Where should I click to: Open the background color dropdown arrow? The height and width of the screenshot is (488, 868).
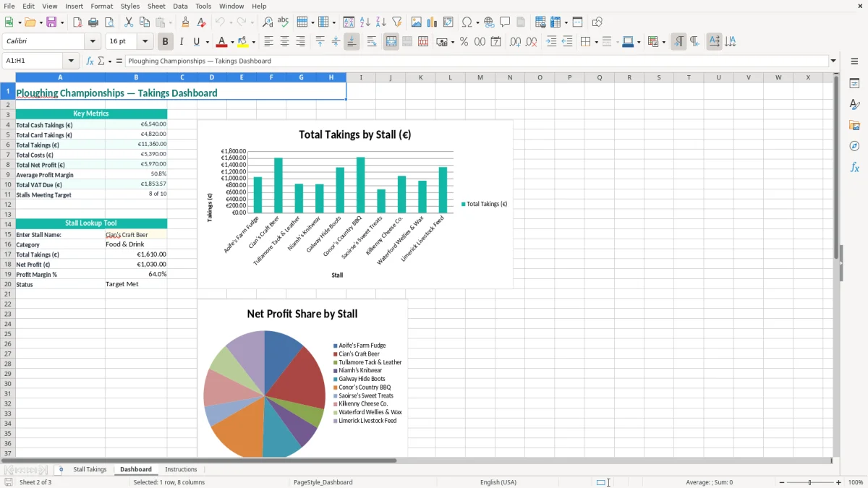253,42
